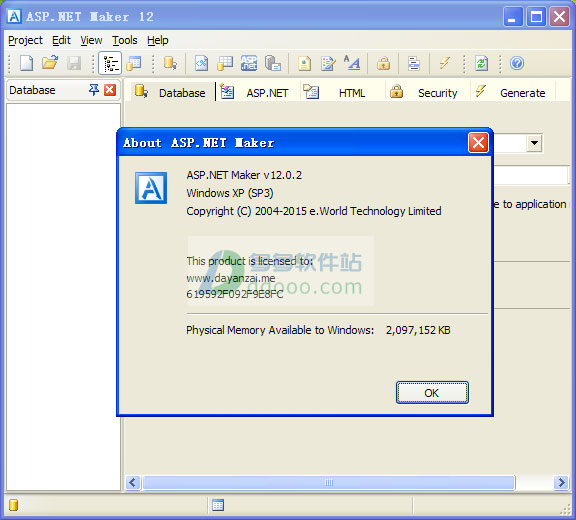
Task: Click the version text ASP.NET Maker v12.0.2
Action: [x=244, y=175]
